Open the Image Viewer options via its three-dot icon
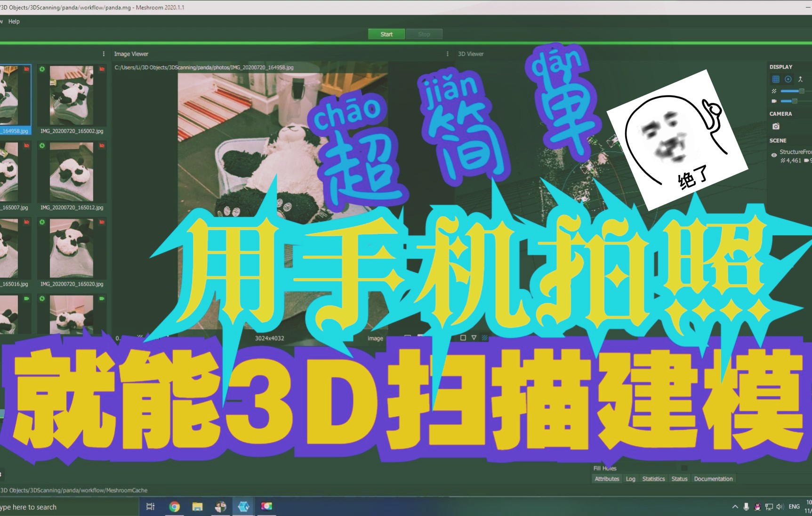Viewport: 812px width, 516px height. point(104,54)
